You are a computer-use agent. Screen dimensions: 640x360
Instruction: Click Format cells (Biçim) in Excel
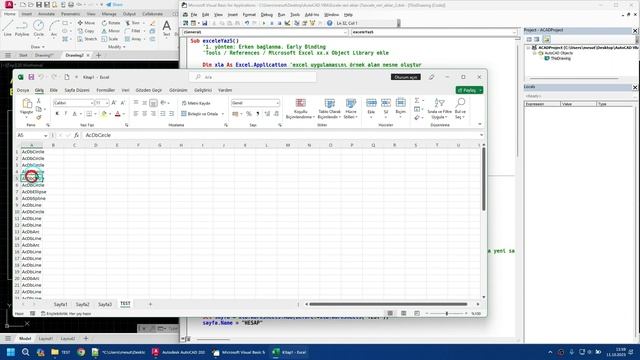(x=400, y=109)
